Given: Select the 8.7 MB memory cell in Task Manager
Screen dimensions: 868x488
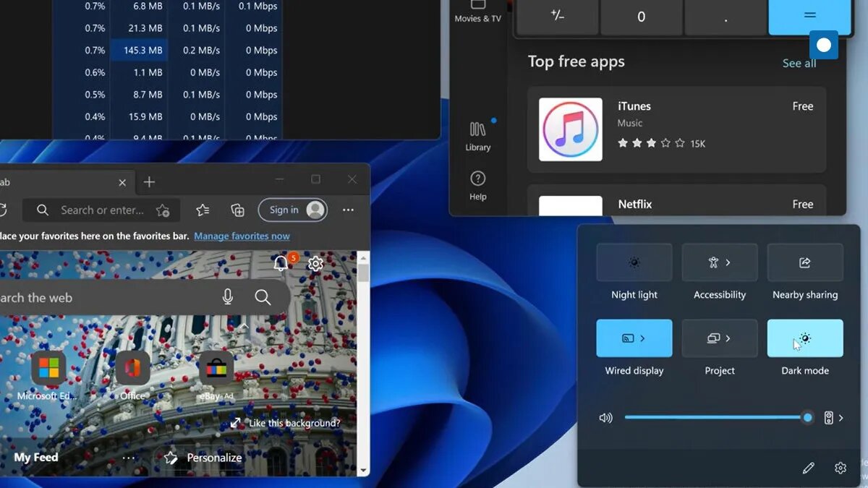Looking at the screenshot, I should (139, 94).
